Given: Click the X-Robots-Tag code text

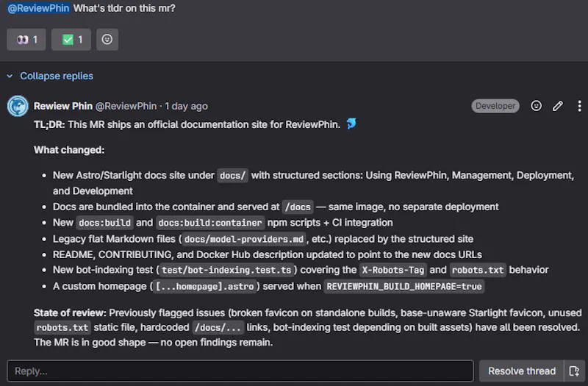Looking at the screenshot, I should coord(393,270).
